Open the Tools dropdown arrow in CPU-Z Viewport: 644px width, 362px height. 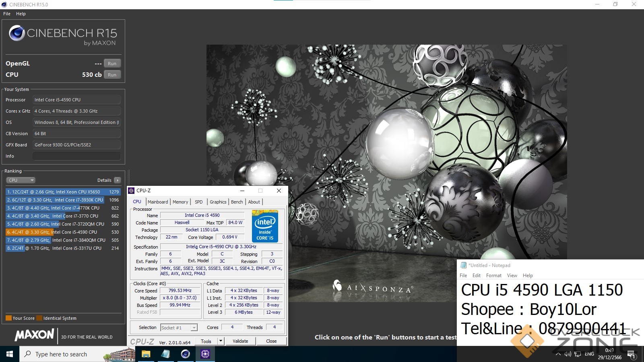pos(221,341)
